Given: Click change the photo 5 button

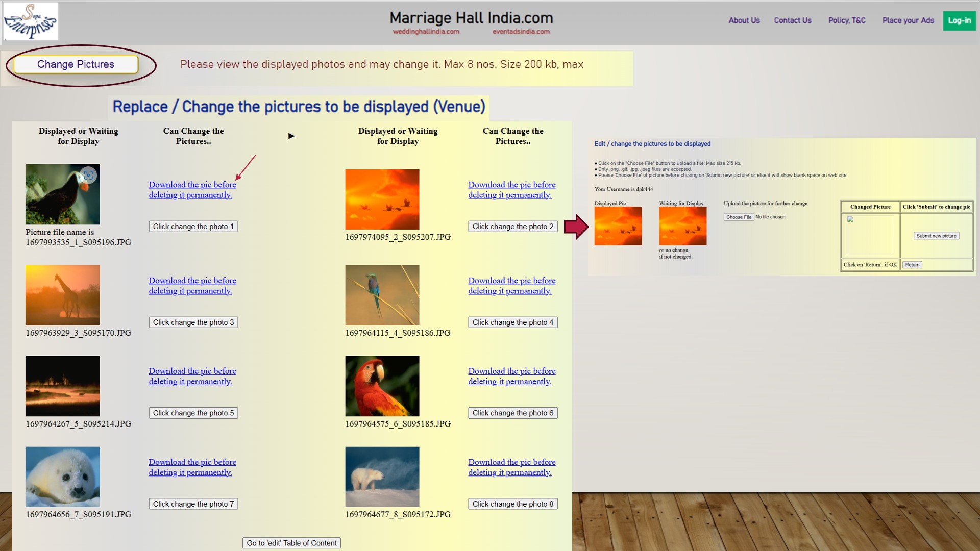Looking at the screenshot, I should 193,413.
